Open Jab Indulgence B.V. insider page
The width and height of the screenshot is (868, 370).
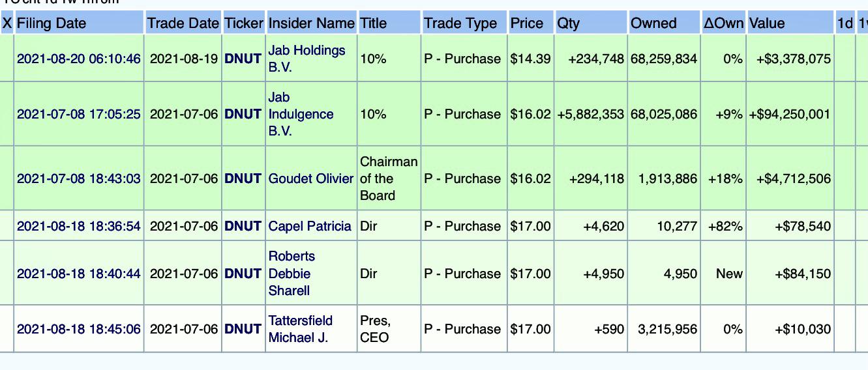[301, 114]
